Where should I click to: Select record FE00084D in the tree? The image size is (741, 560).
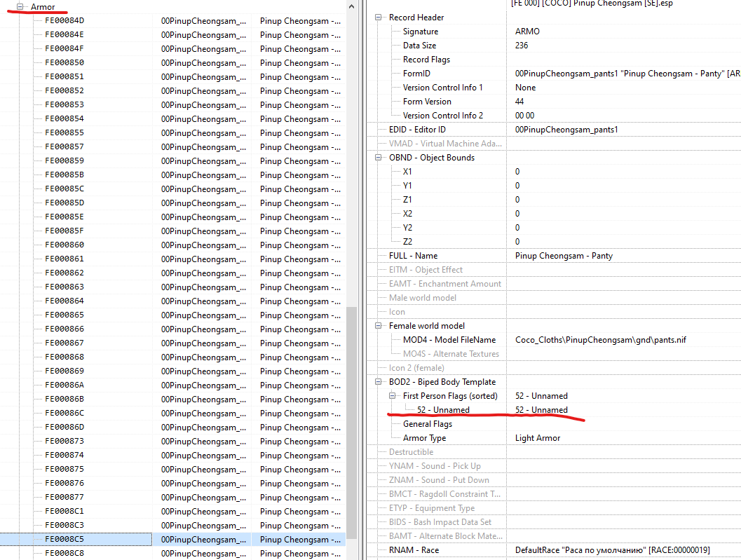coord(64,21)
